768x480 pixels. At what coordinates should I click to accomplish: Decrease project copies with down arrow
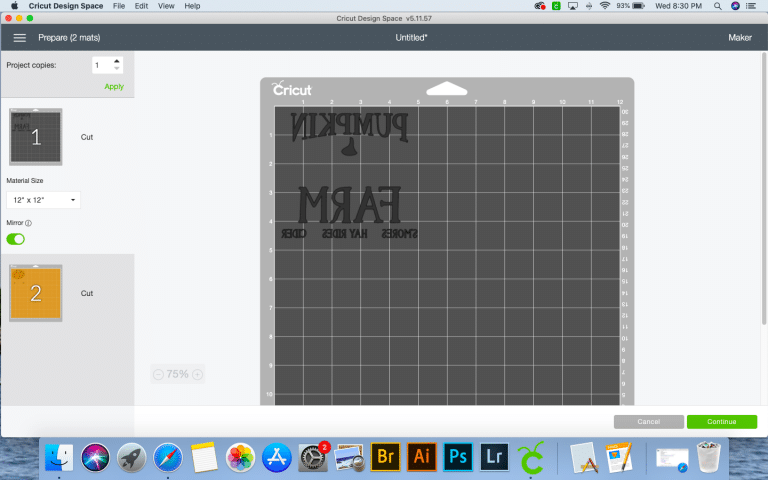[x=117, y=69]
